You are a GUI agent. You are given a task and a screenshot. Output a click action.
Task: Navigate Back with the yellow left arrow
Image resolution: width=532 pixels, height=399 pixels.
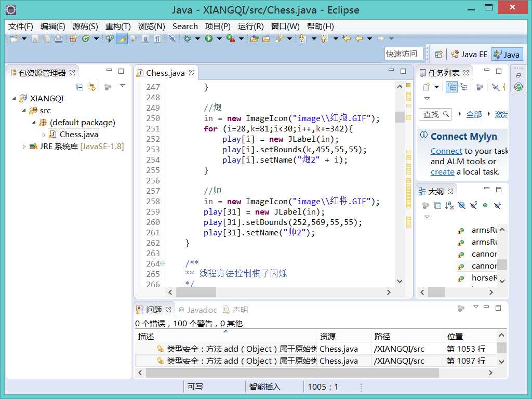(359, 38)
